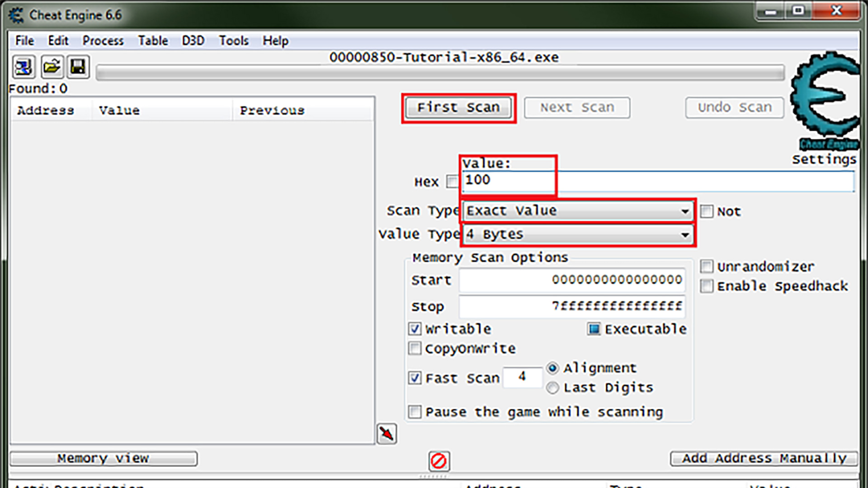Viewport: 868px width, 488px height.
Task: Click Add Address Manually
Action: click(764, 459)
